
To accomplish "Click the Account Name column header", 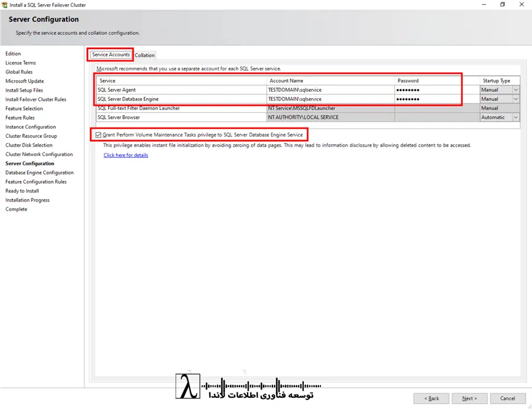I will (330, 81).
